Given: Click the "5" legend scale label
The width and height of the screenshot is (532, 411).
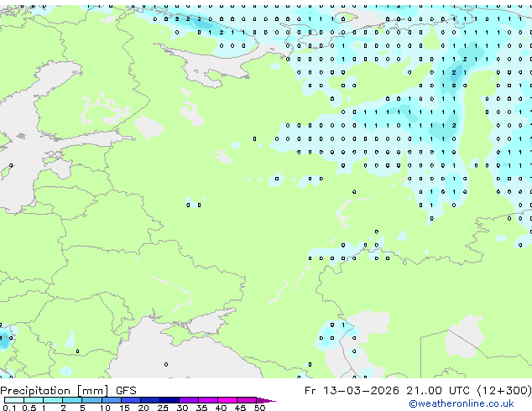Looking at the screenshot, I should coord(82,408).
